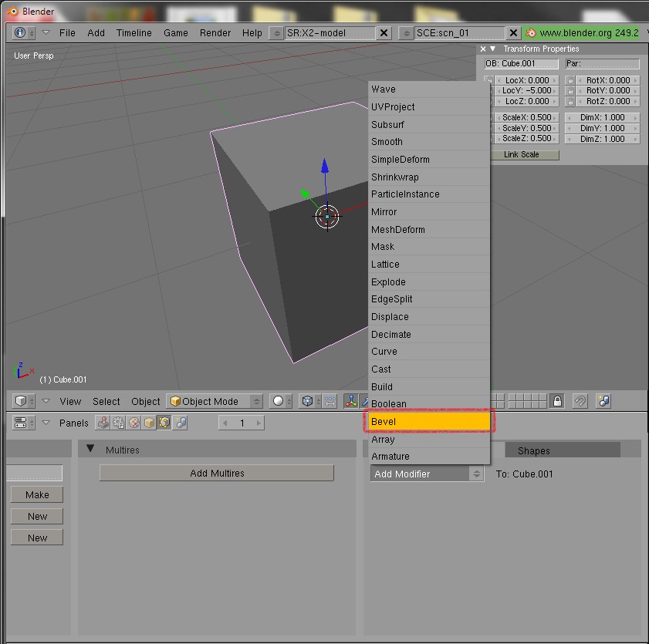Click the Add Multires button

click(217, 473)
